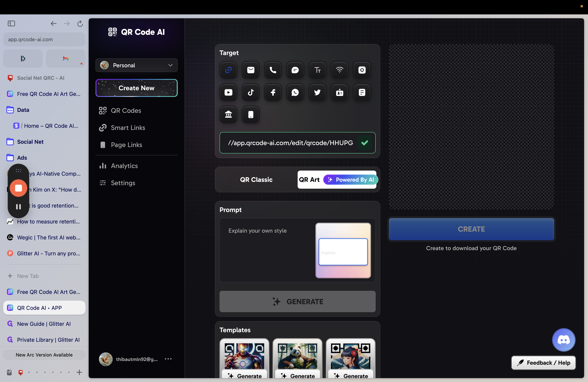Viewport: 588px width, 382px height.
Task: Pause the screen recording
Action: point(18,207)
